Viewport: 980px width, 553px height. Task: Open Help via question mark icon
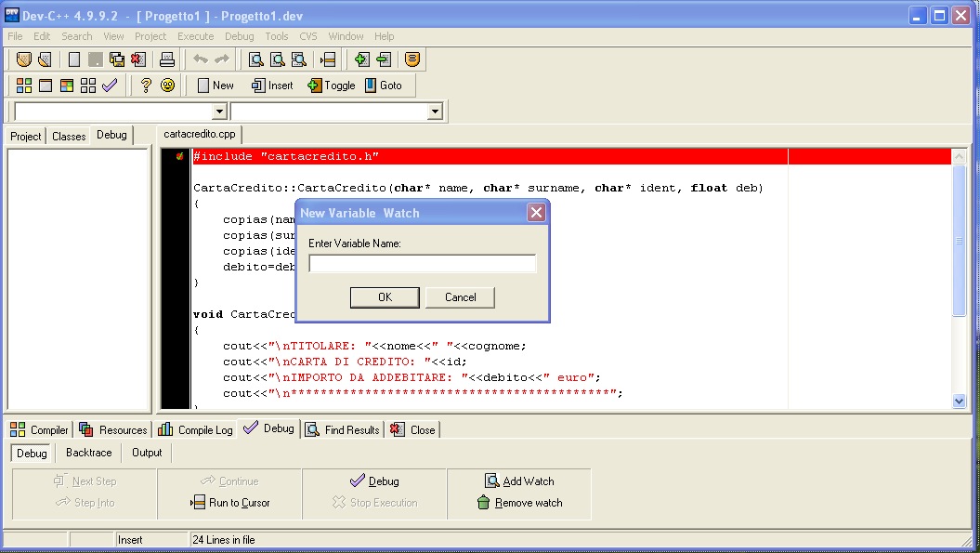146,86
